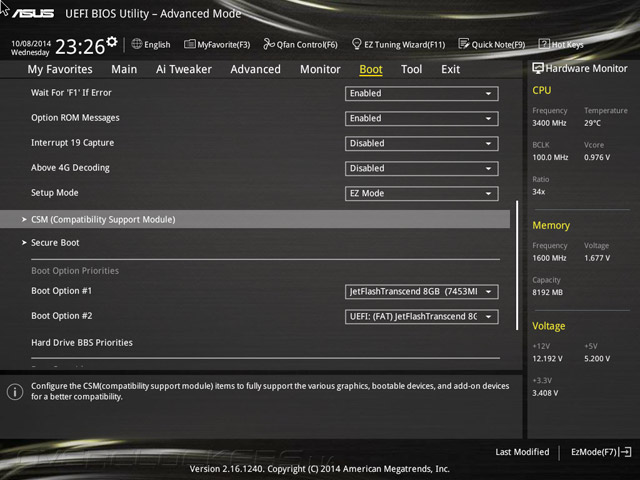
Task: Click the 23:26 clock time
Action: click(x=80, y=47)
